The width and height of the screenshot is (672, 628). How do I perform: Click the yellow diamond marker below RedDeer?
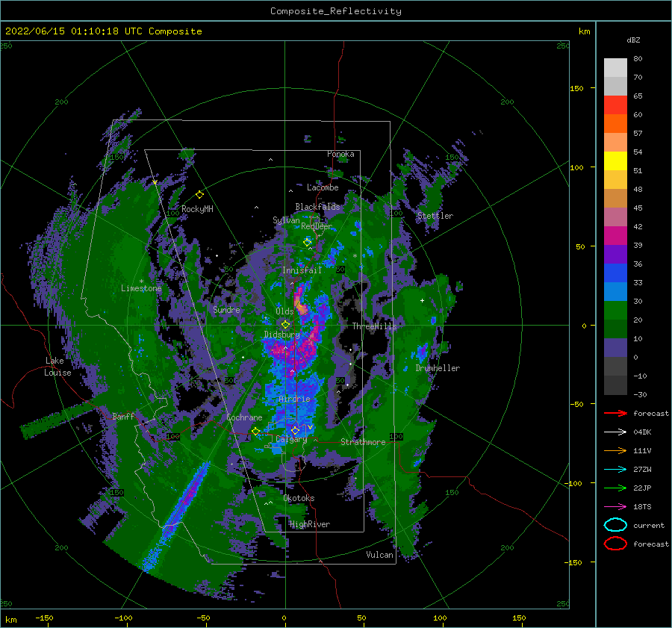pos(308,242)
